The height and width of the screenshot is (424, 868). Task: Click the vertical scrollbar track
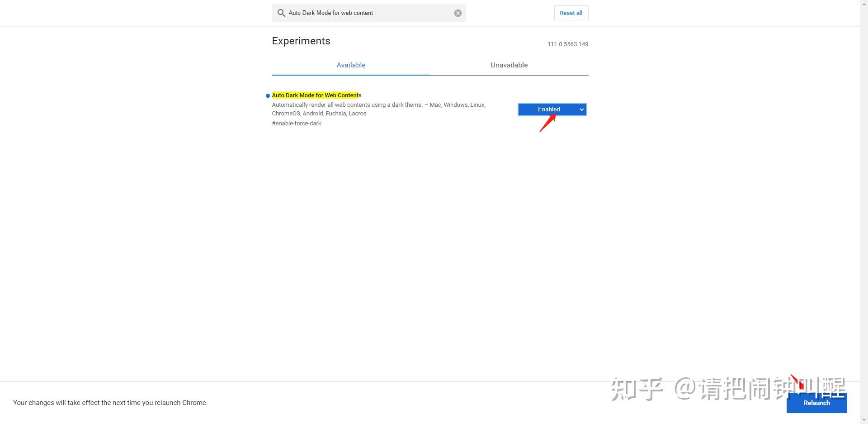864,212
